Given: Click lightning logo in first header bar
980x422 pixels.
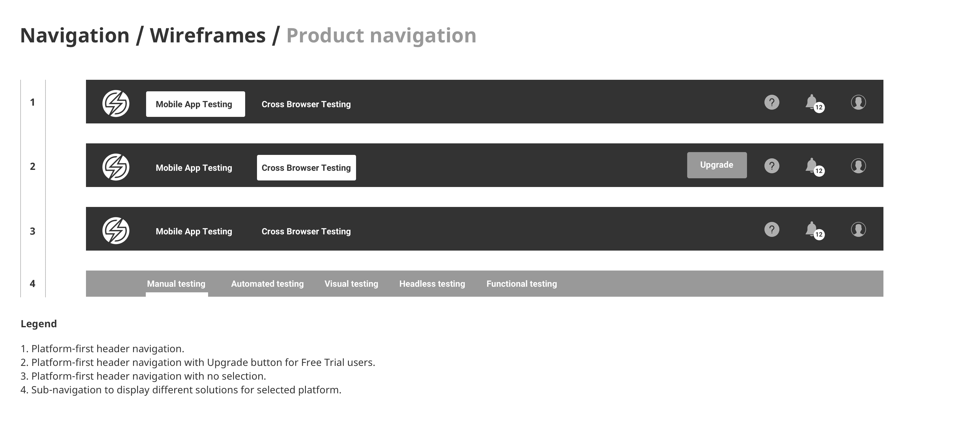Looking at the screenshot, I should click(x=116, y=103).
